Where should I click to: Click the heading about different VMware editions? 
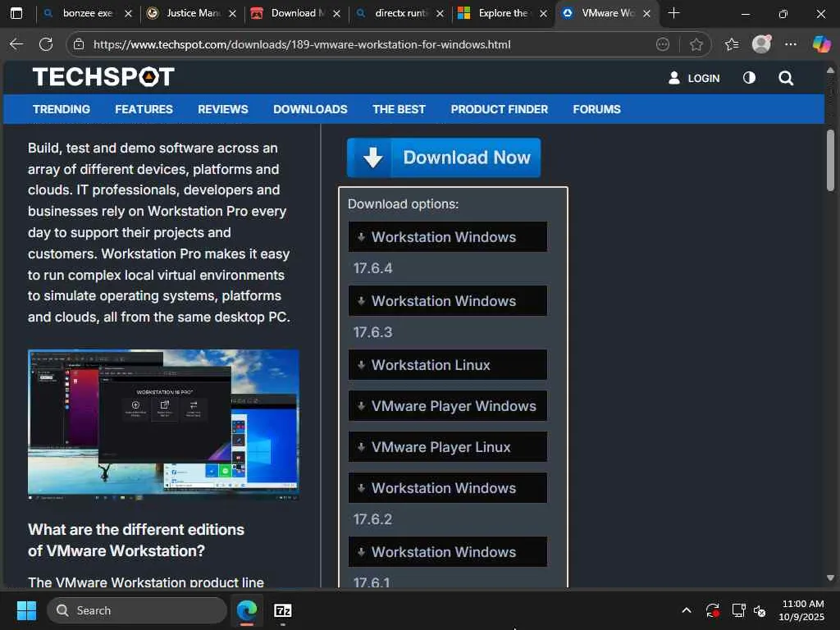point(136,540)
